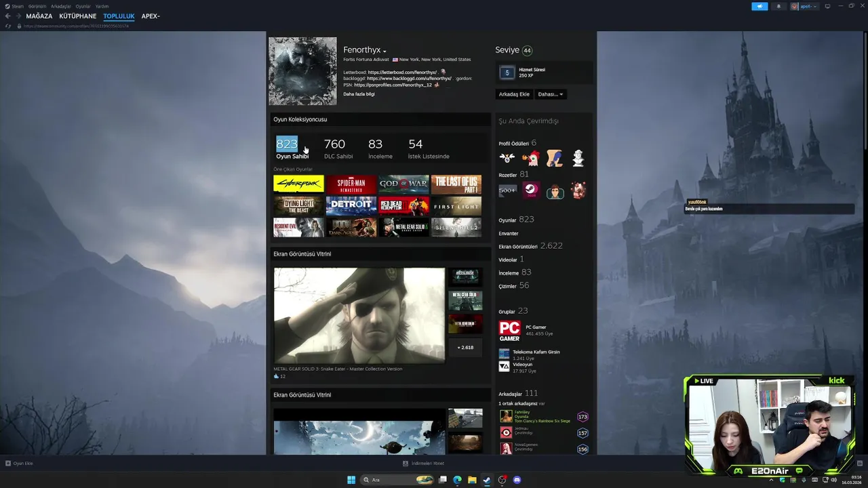This screenshot has height=488, width=868.
Task: Open the Letterboxd profile link
Action: pyautogui.click(x=402, y=72)
